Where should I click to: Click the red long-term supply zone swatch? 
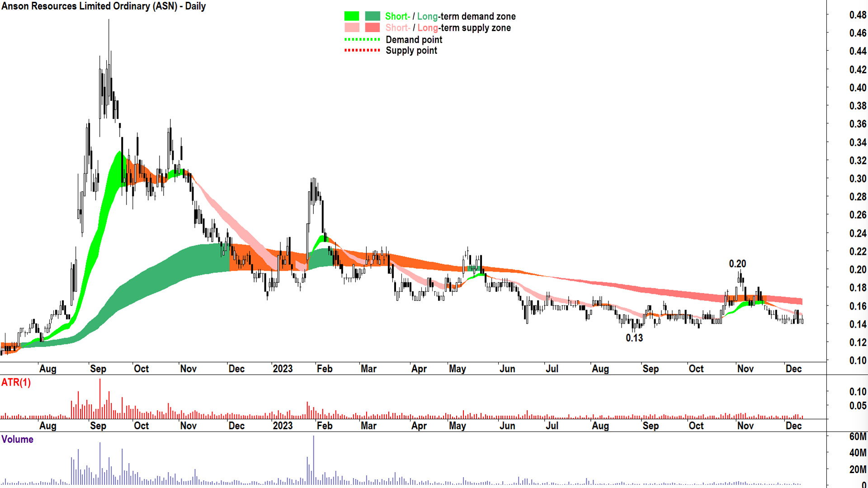[373, 28]
